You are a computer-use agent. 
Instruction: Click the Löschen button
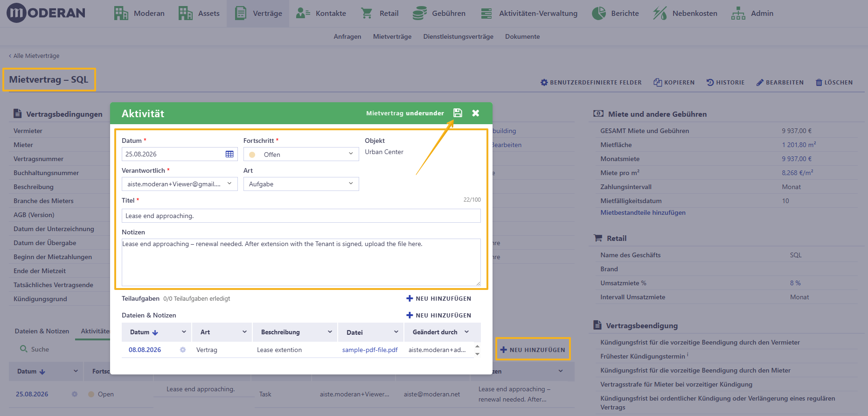tap(834, 82)
